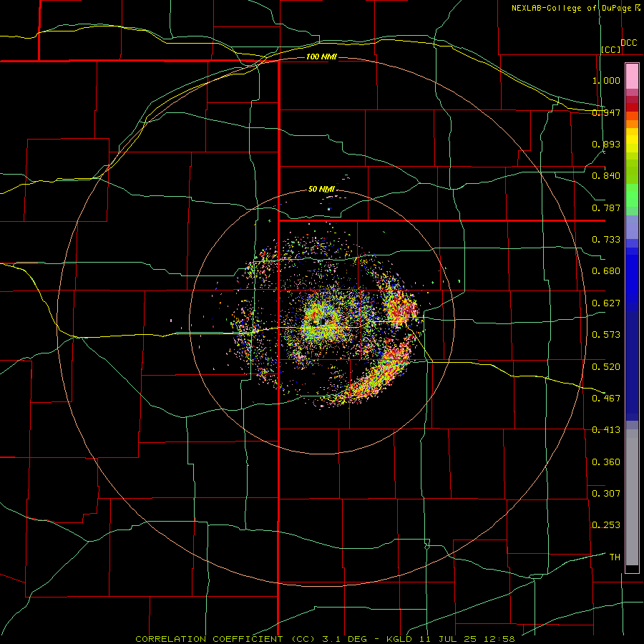Screen dimensions: 644x644
Task: Select the "DCC" label above the color scale
Action: click(x=628, y=43)
